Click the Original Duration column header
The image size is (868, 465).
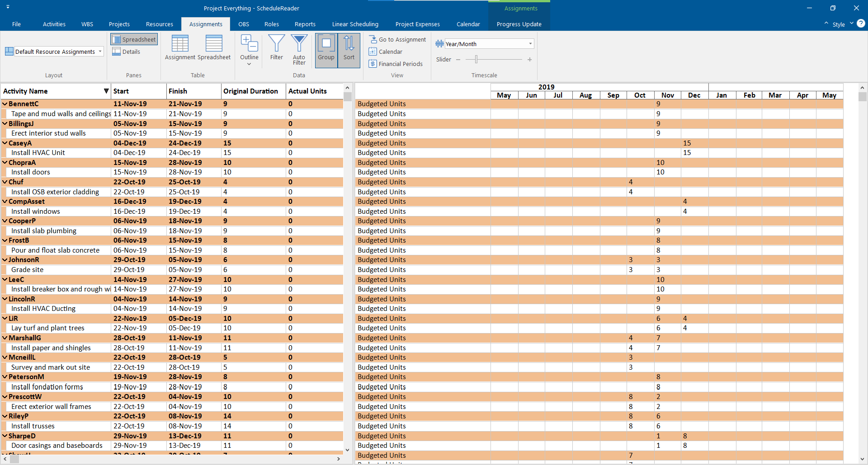coord(254,91)
